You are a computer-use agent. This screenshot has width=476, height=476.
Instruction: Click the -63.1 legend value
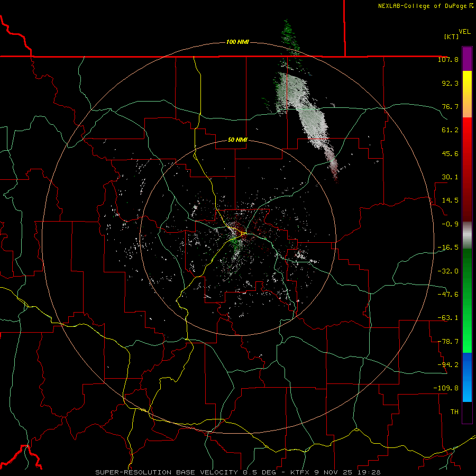(448, 318)
